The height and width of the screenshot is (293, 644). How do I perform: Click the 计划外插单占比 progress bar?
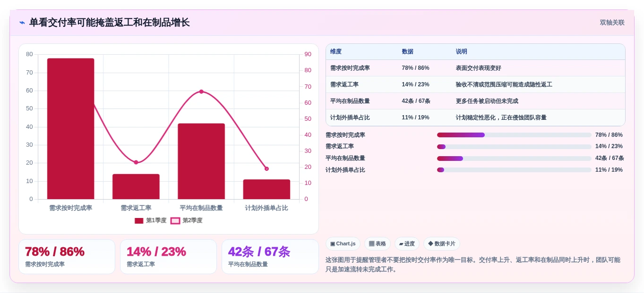coord(514,170)
